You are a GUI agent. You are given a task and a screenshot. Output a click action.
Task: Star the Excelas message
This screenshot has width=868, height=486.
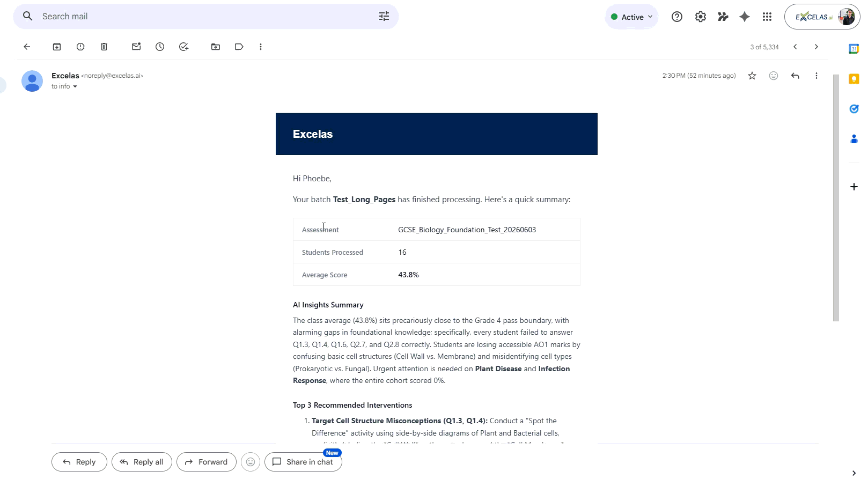click(752, 76)
